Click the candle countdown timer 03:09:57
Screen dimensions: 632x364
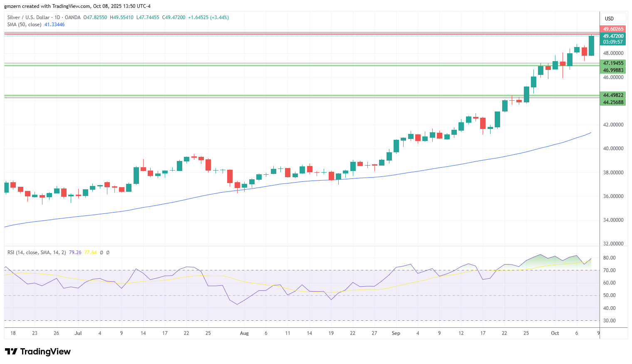coord(613,42)
